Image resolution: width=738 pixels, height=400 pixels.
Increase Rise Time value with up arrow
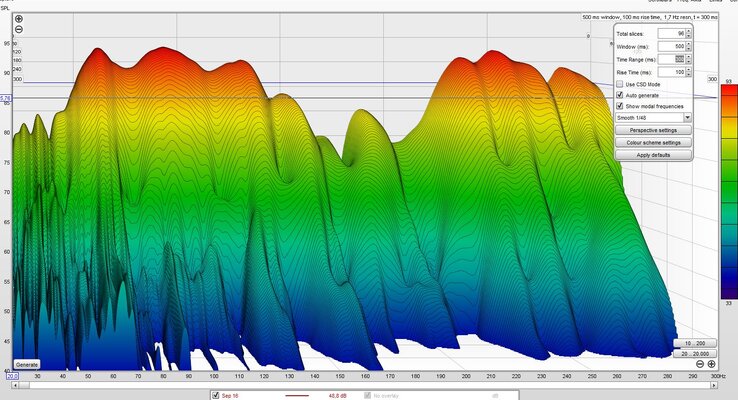click(689, 70)
